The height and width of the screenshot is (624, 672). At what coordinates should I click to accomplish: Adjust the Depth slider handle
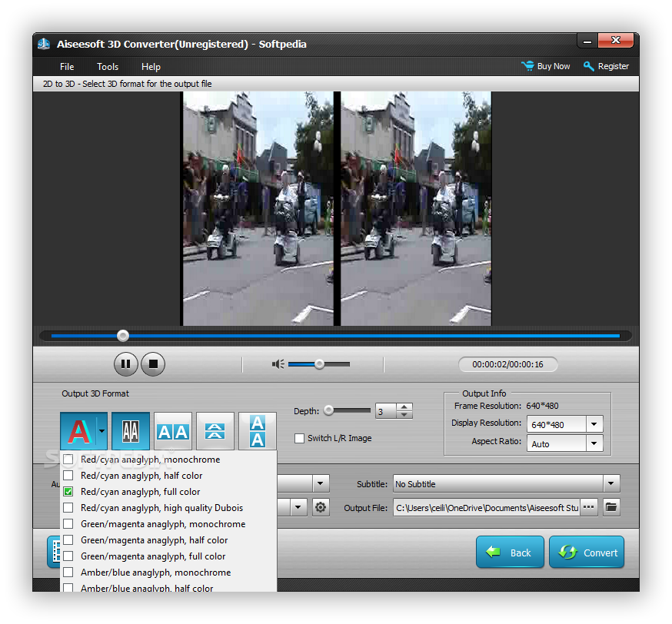coord(329,410)
